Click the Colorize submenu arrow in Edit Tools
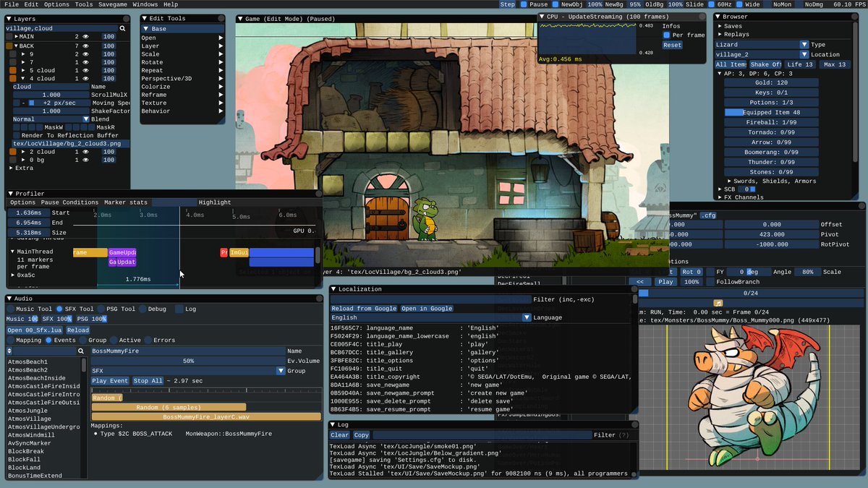Screen dimensions: 868x488 (x=221, y=87)
